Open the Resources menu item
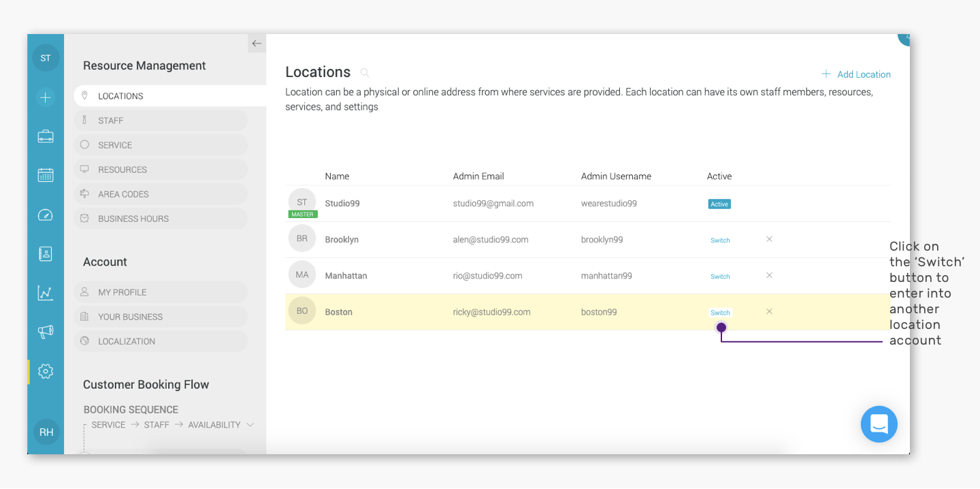The image size is (980, 489). (x=161, y=170)
